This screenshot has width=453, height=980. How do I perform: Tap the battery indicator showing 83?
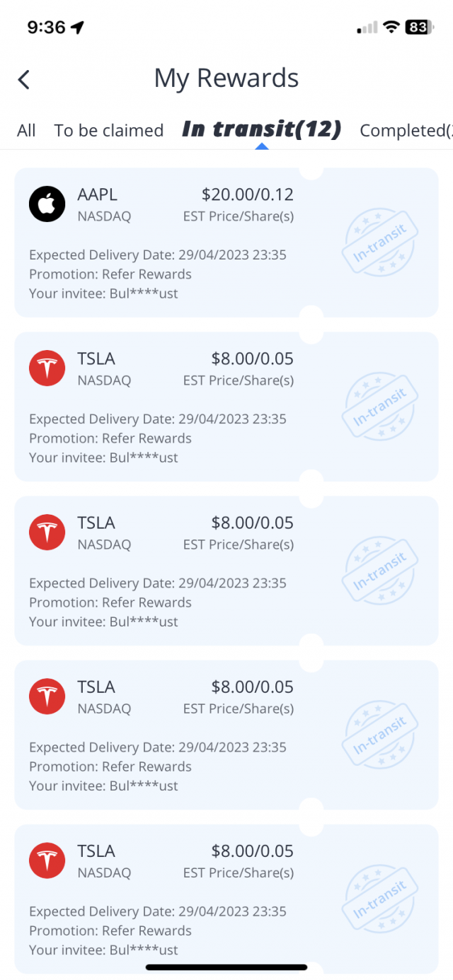(418, 28)
